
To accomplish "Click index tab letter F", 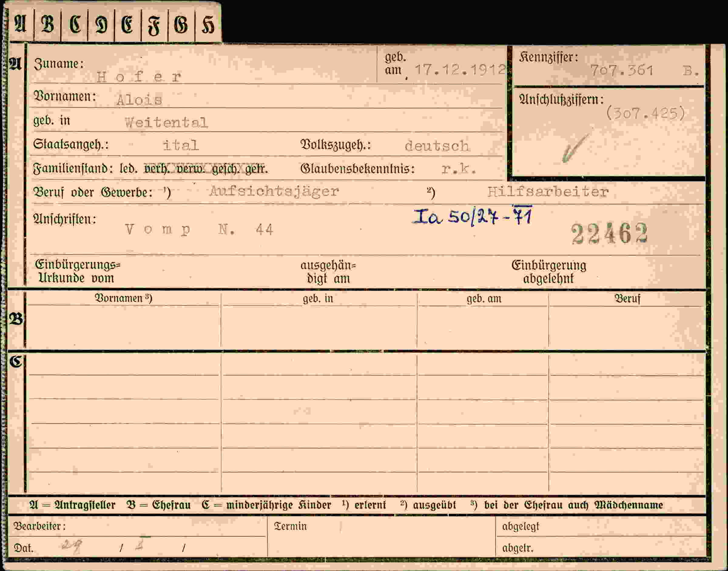I will tap(154, 26).
